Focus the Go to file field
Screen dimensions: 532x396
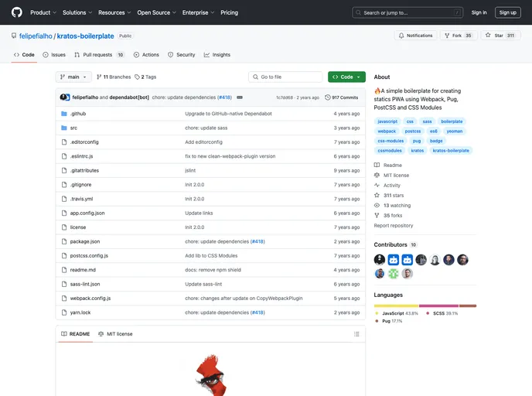coord(285,77)
